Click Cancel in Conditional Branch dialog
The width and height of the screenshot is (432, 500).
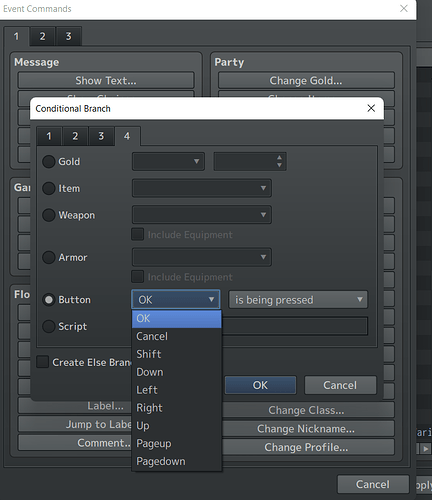pyautogui.click(x=340, y=385)
